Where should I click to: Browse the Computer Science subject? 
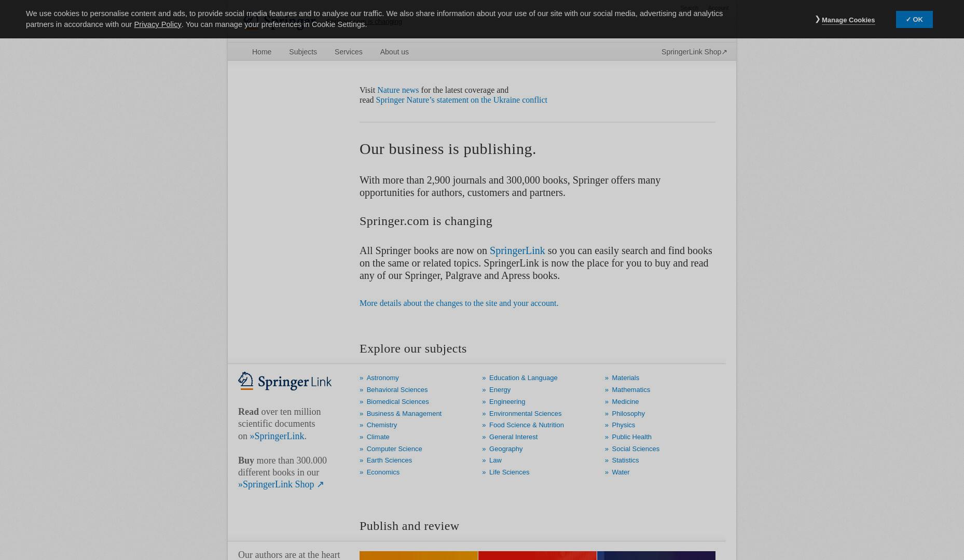point(394,449)
